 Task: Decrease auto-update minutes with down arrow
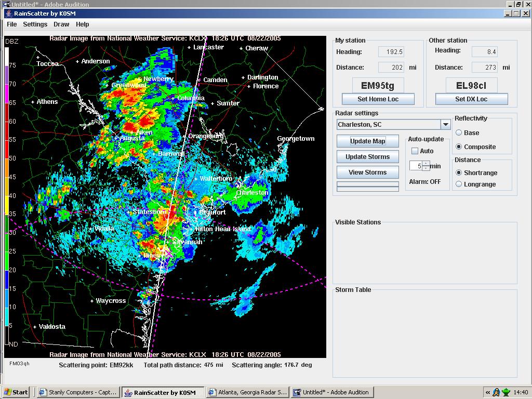coord(426,169)
